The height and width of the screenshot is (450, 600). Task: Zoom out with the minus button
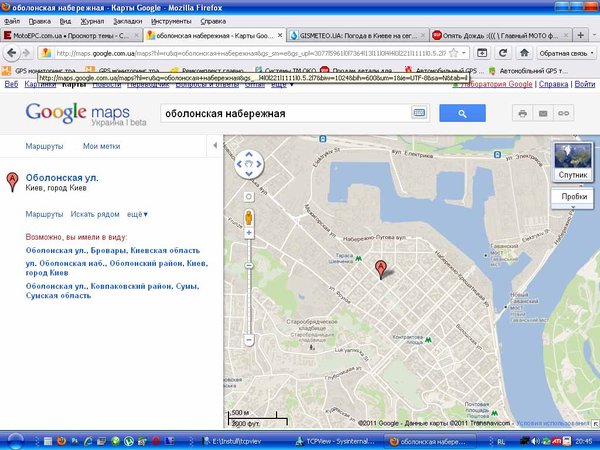249,339
